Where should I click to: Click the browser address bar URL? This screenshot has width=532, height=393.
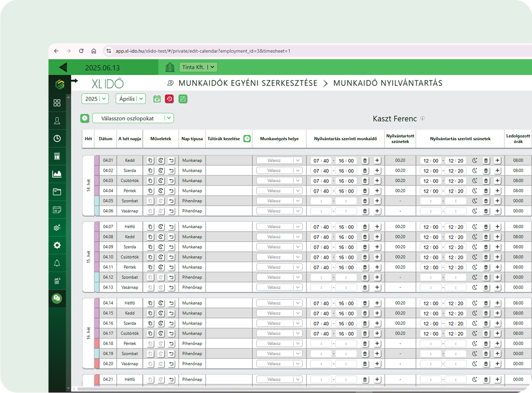click(203, 51)
